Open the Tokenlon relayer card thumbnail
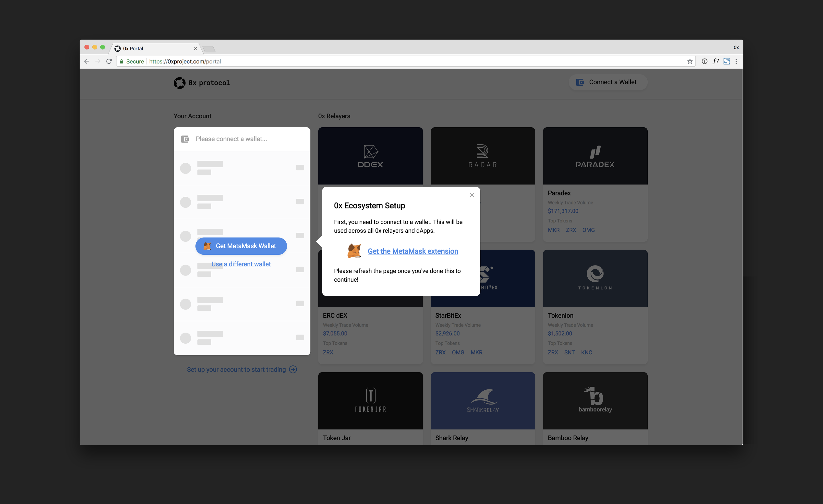Viewport: 823px width, 504px height. pyautogui.click(x=595, y=278)
